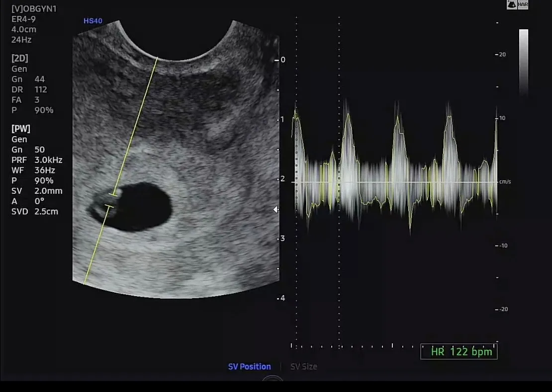Click the HAR harmonic indicator icon
The image size is (552, 392).
click(x=523, y=4)
